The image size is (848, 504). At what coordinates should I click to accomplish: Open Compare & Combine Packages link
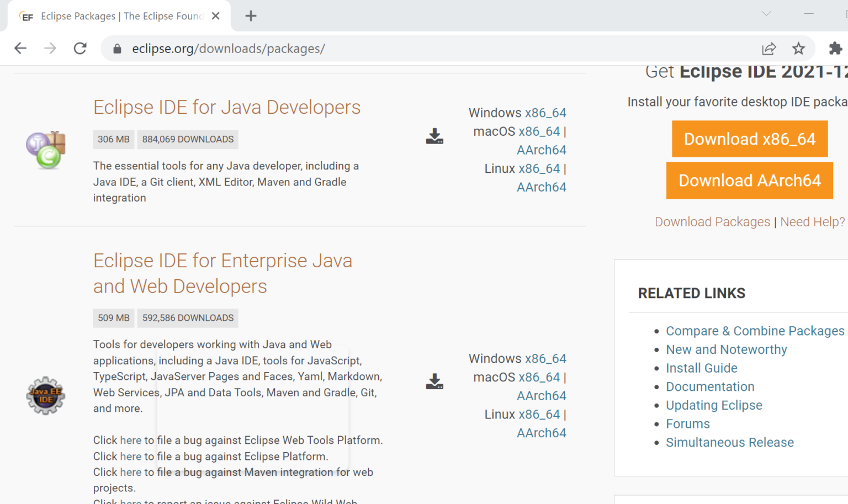tap(755, 331)
